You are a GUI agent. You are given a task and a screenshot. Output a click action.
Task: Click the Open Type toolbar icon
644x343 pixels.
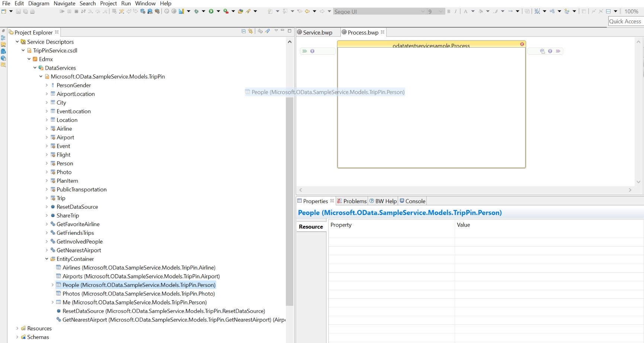[240, 11]
